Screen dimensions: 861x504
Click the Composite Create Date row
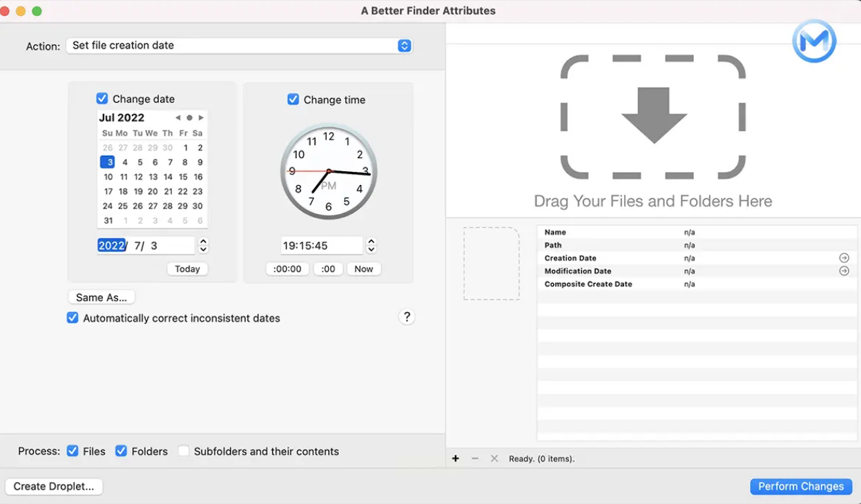pyautogui.click(x=697, y=284)
